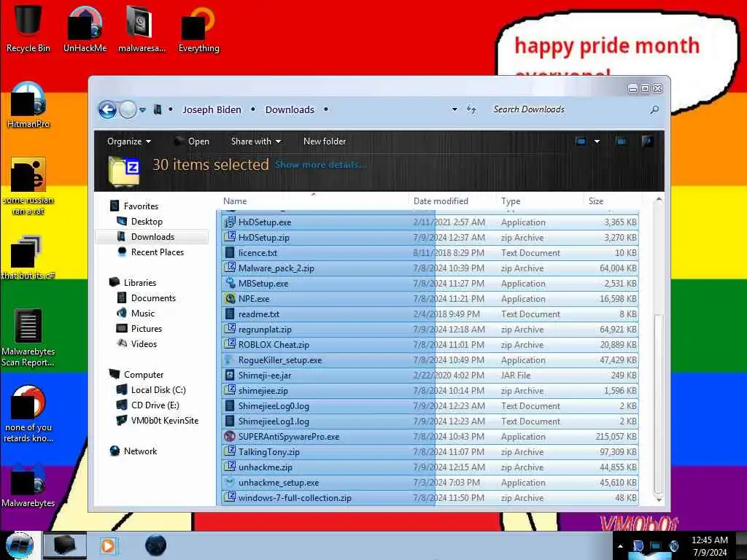
Task: Open the Share with dropdown
Action: (256, 141)
